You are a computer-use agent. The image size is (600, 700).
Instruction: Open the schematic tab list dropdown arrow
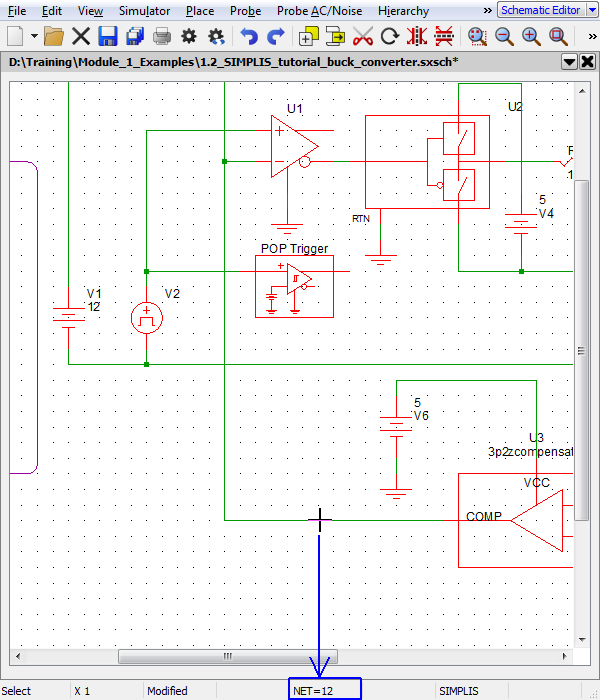coord(570,61)
